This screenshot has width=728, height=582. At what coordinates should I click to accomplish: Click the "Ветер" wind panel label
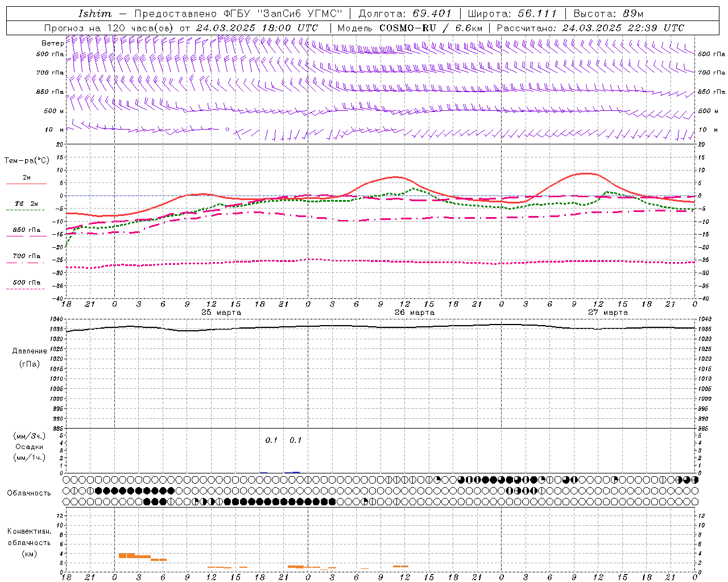52,43
